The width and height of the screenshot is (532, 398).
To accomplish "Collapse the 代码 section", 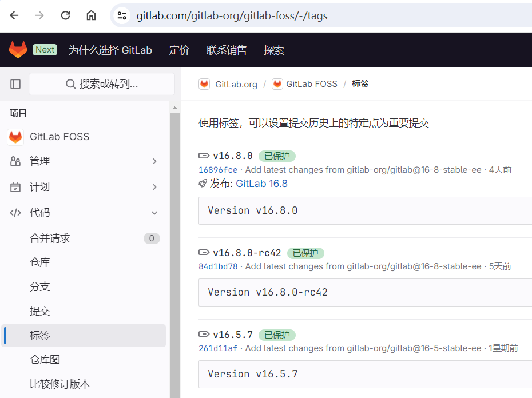I will (x=154, y=212).
